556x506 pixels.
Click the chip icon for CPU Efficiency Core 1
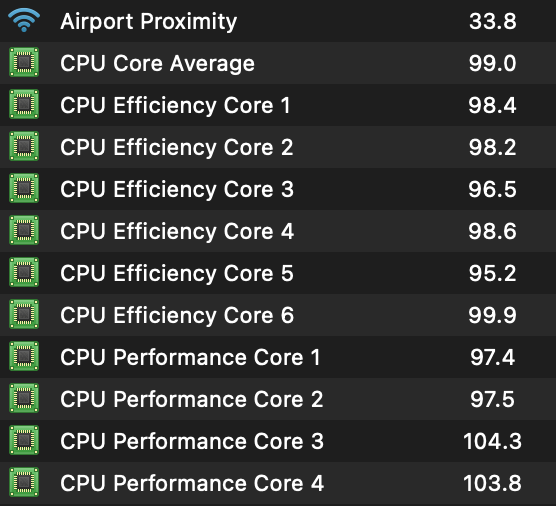24,104
